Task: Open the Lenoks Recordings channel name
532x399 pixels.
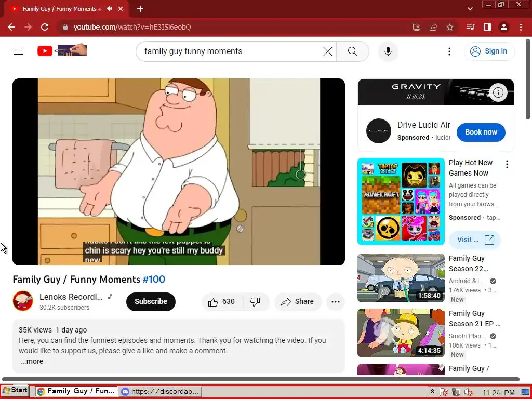Action: (x=71, y=297)
